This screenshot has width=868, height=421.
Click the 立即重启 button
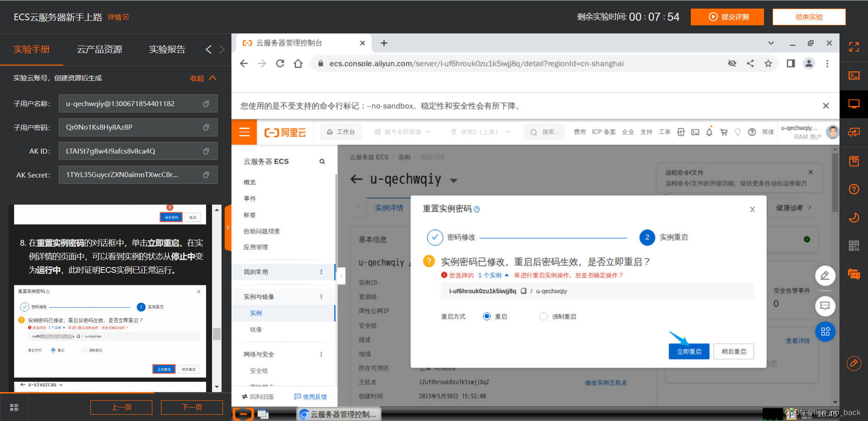click(x=689, y=351)
